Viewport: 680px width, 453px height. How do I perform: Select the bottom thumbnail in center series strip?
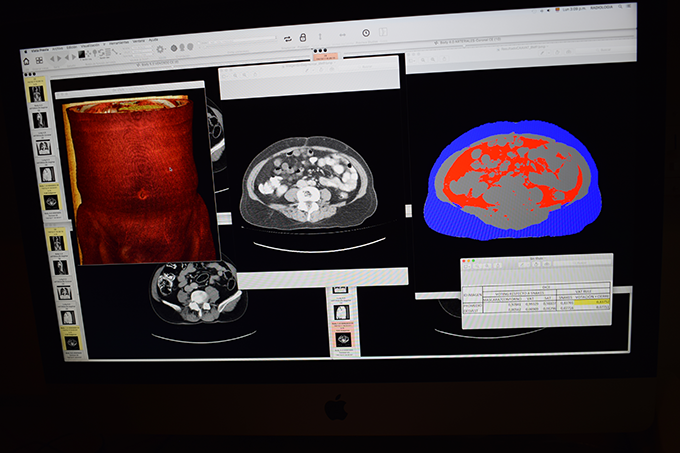pyautogui.click(x=343, y=339)
